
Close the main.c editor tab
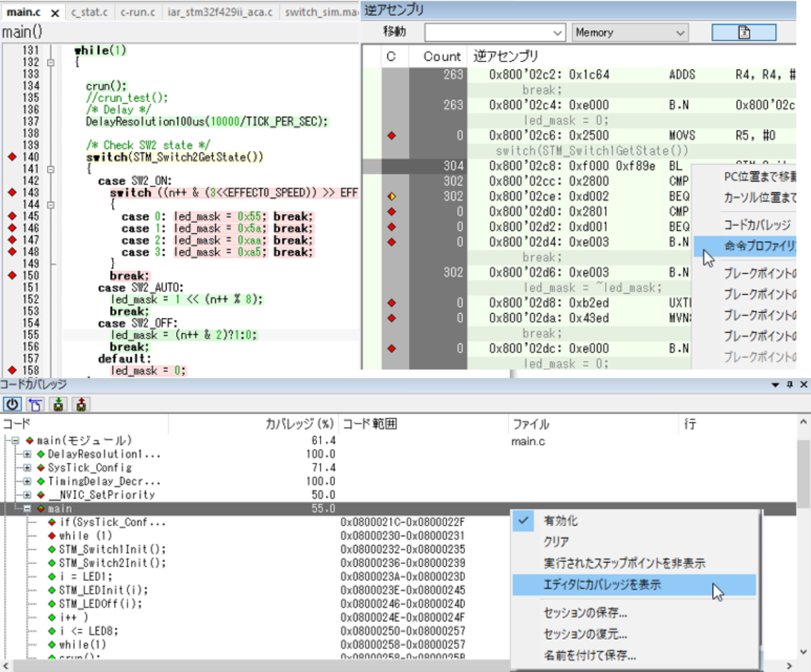coord(56,13)
